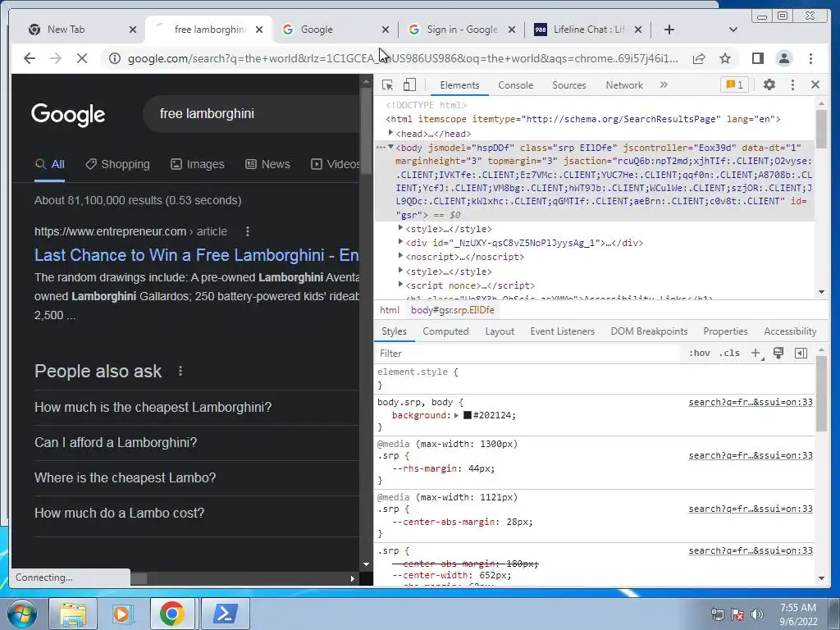Expand How much is the cheapest Lamborghini?
This screenshot has width=840, height=630.
point(197,407)
